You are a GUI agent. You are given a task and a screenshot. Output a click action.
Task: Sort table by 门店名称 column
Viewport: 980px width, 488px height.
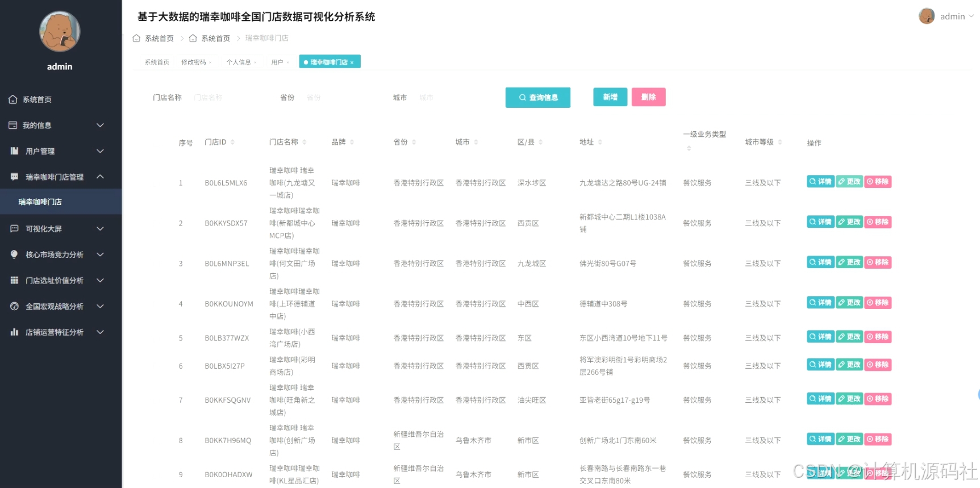pos(305,142)
